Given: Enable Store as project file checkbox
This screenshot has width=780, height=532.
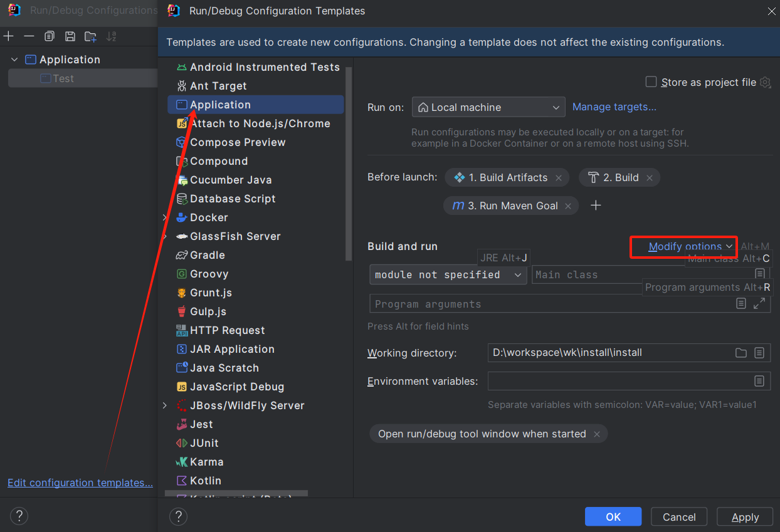Looking at the screenshot, I should coord(651,82).
